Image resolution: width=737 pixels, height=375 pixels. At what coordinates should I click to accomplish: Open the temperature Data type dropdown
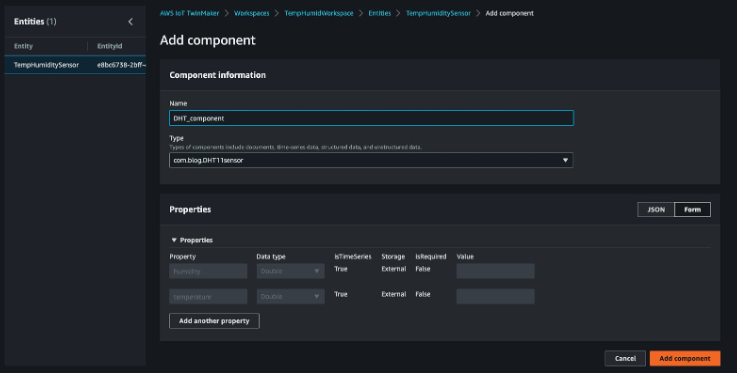point(290,297)
